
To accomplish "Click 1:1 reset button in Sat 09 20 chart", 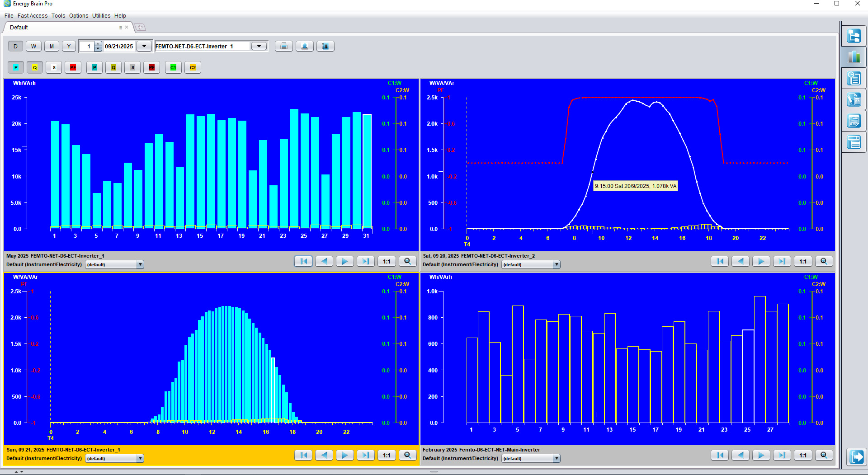I will [x=803, y=261].
